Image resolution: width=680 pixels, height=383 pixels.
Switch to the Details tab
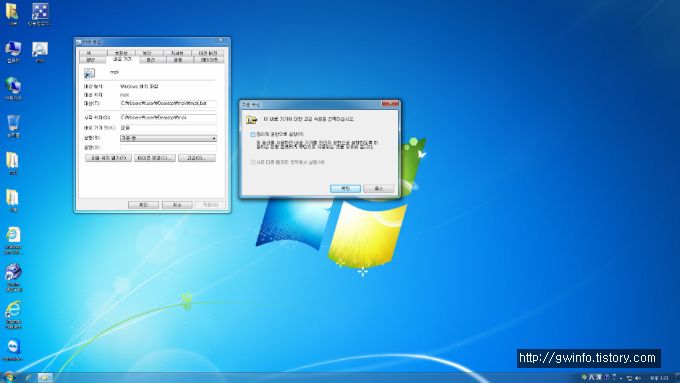coord(177,52)
